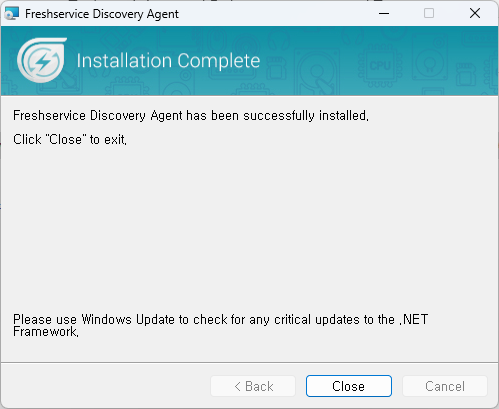Image resolution: width=499 pixels, height=409 pixels.
Task: Click the greyed-out maximize window button
Action: coord(429,13)
